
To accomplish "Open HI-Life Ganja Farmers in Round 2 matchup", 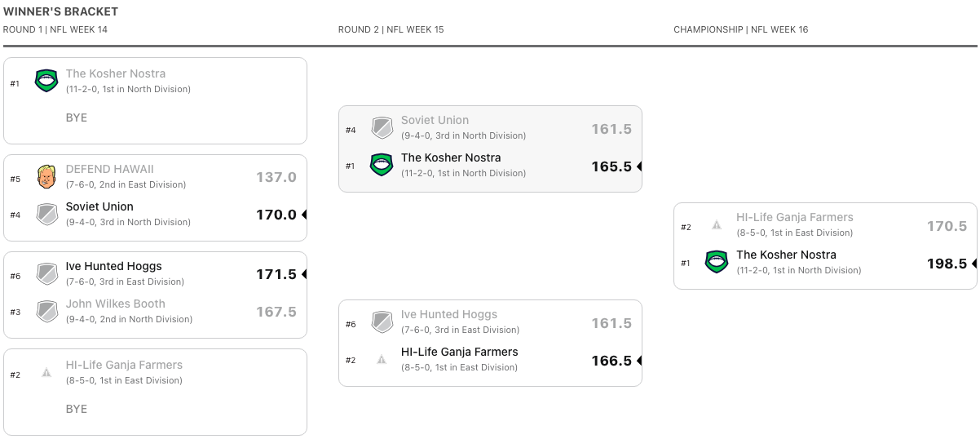I will click(460, 352).
